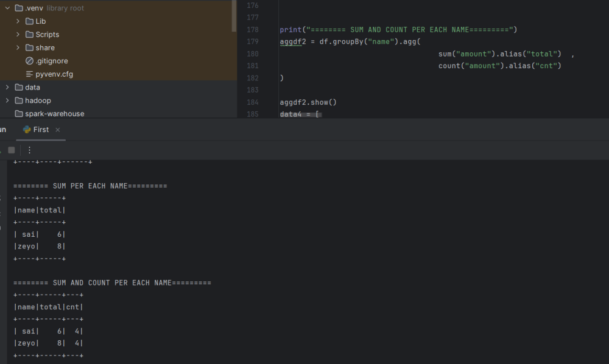This screenshot has width=609, height=364.
Task: Click 'SUM AND COUNT PER EACH NAME' output heading
Action: tap(112, 282)
